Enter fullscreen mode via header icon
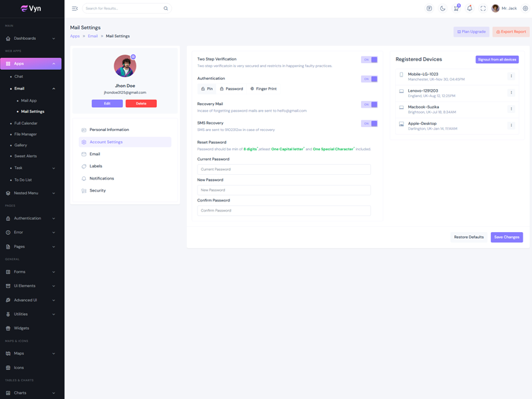 coord(483,9)
